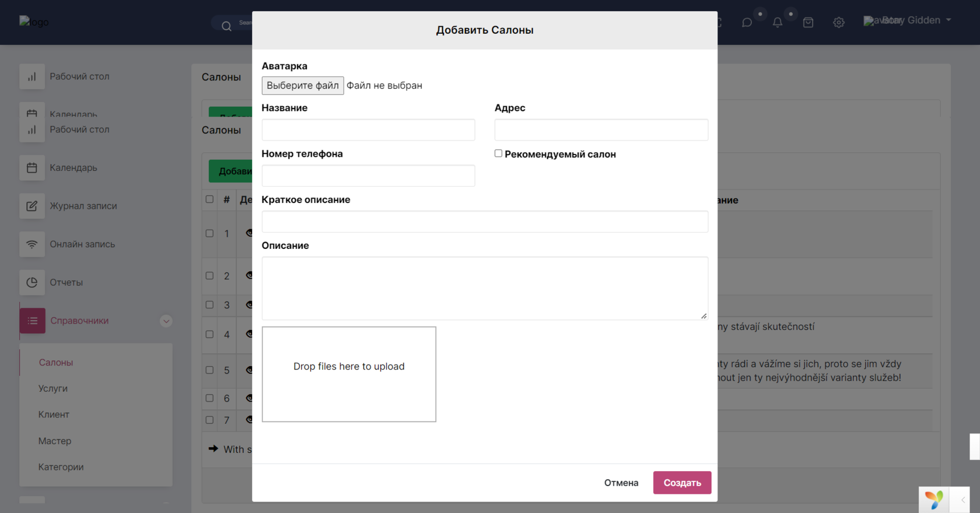
Task: Click the Отмена button
Action: tap(621, 483)
